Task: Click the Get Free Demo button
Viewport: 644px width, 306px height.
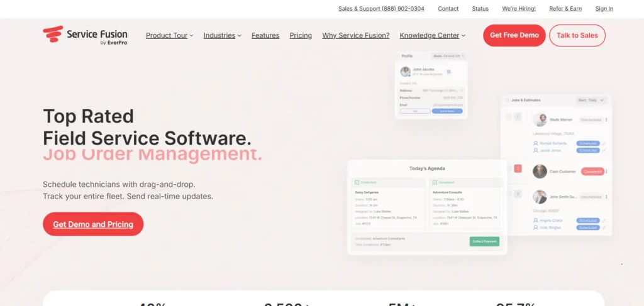Action: (514, 35)
